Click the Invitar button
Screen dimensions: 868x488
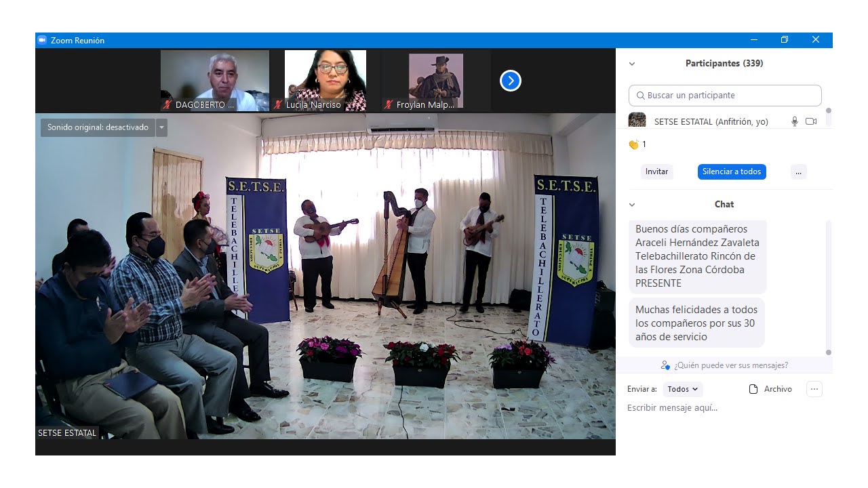coord(656,171)
